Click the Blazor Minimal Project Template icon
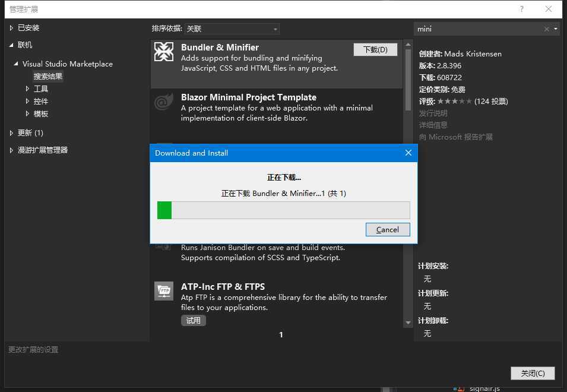The width and height of the screenshot is (567, 392). (x=164, y=102)
